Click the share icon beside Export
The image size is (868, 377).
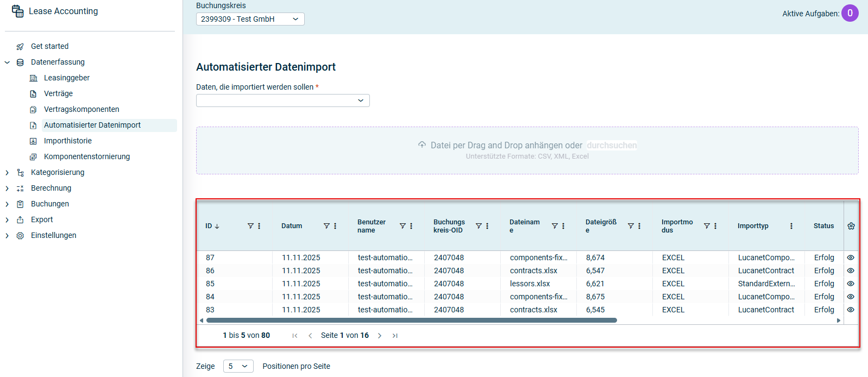point(20,220)
